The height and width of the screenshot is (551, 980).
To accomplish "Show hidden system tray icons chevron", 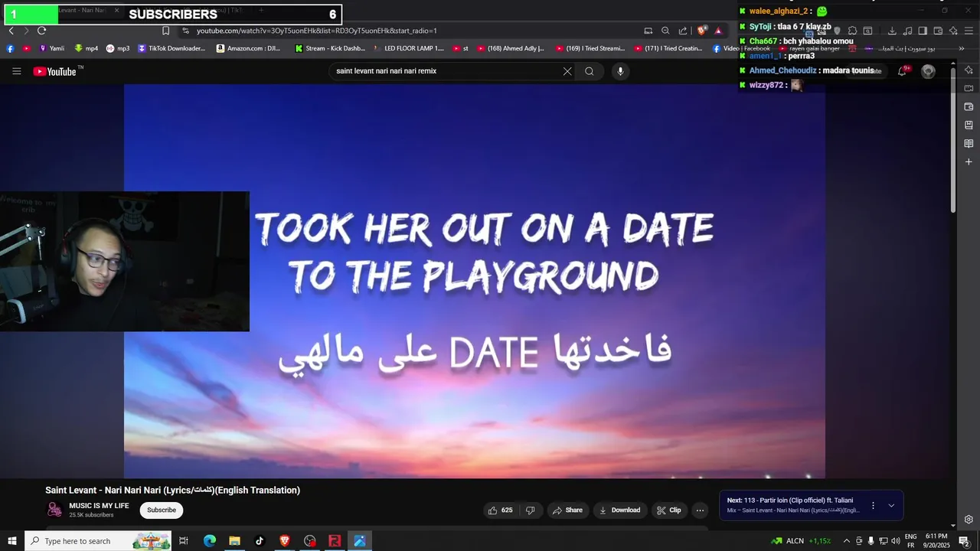I will click(x=846, y=541).
